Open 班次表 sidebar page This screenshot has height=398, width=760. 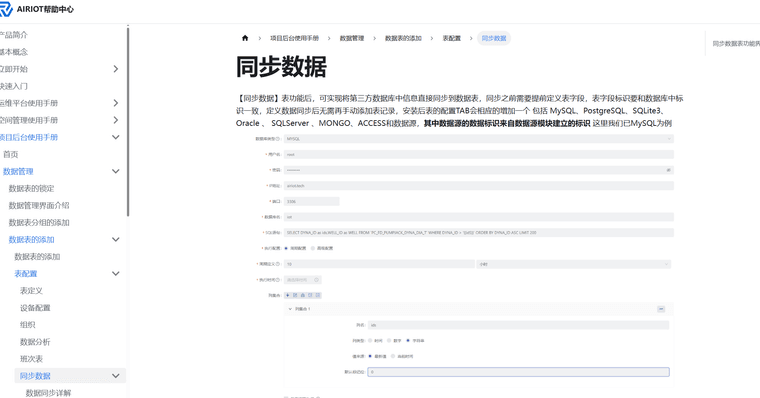(x=32, y=359)
